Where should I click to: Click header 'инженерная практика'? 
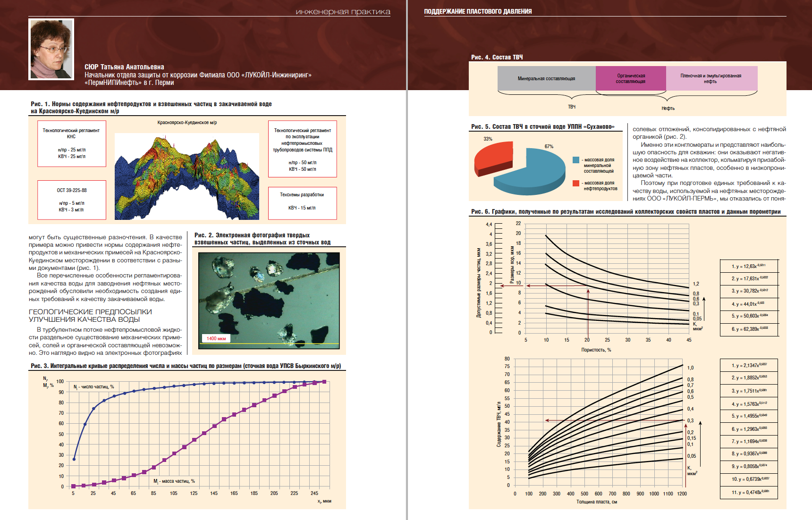pyautogui.click(x=343, y=12)
